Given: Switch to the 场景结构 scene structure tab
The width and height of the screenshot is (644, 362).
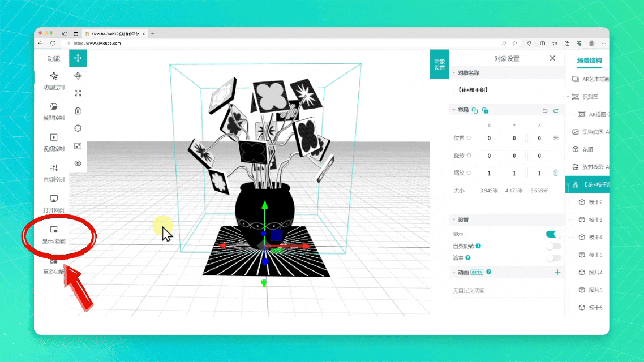Looking at the screenshot, I should (x=589, y=61).
